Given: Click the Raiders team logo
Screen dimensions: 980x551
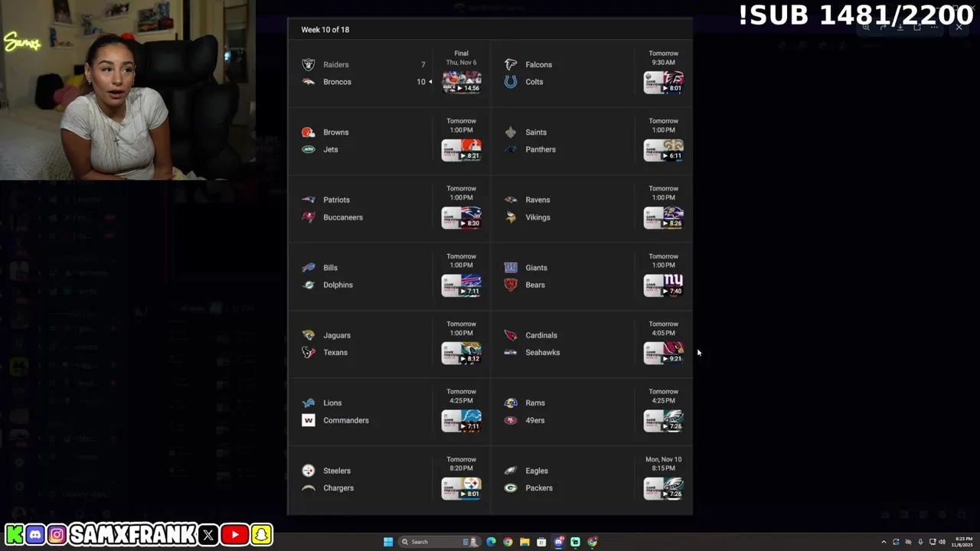Looking at the screenshot, I should pyautogui.click(x=309, y=64).
